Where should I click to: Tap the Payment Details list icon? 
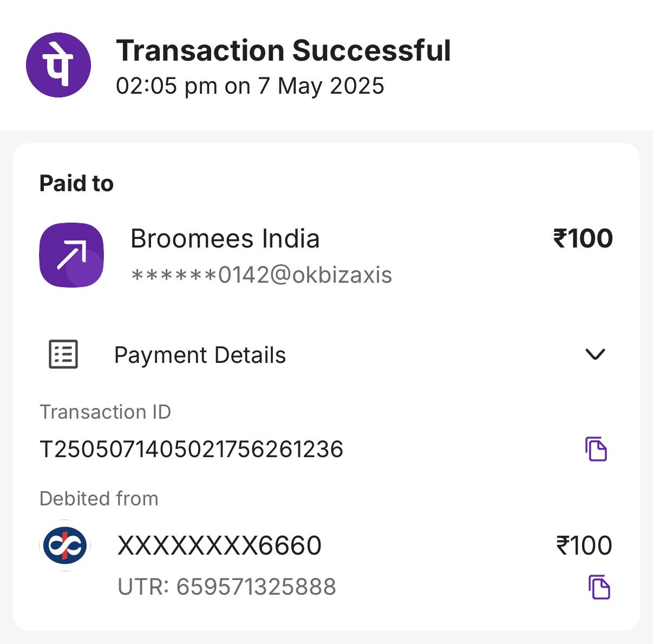click(x=63, y=355)
